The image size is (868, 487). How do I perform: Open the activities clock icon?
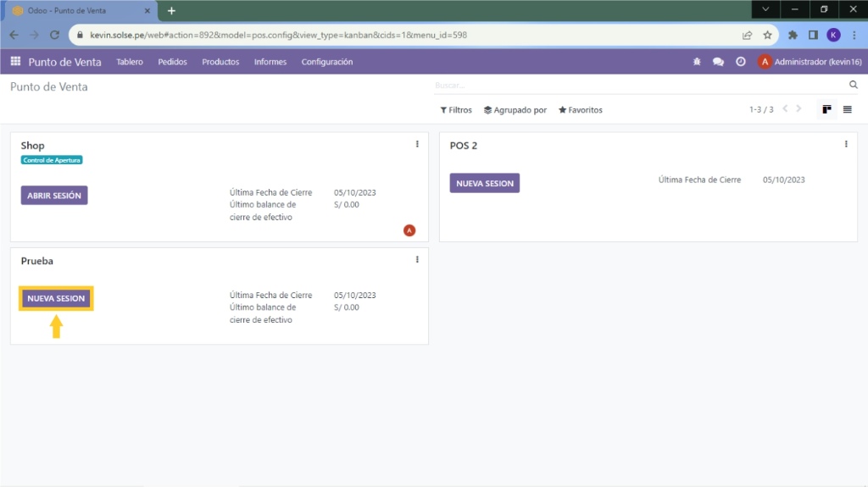pos(741,62)
